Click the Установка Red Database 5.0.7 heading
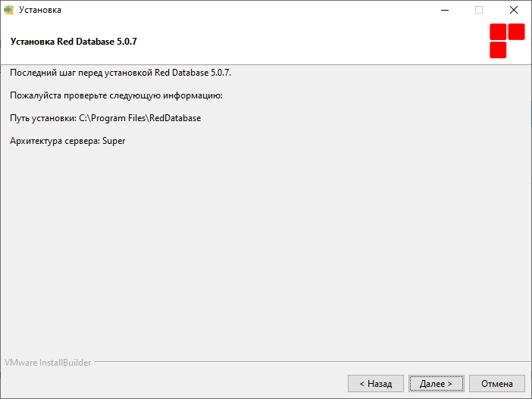 tap(74, 42)
